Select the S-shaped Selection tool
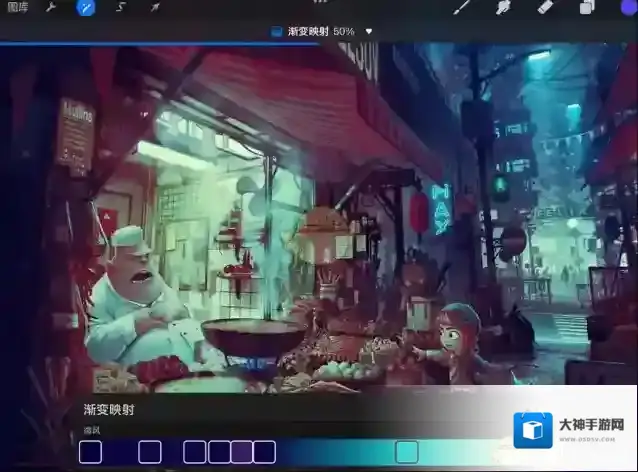Screen dimensions: 638x472 [x=121, y=7]
